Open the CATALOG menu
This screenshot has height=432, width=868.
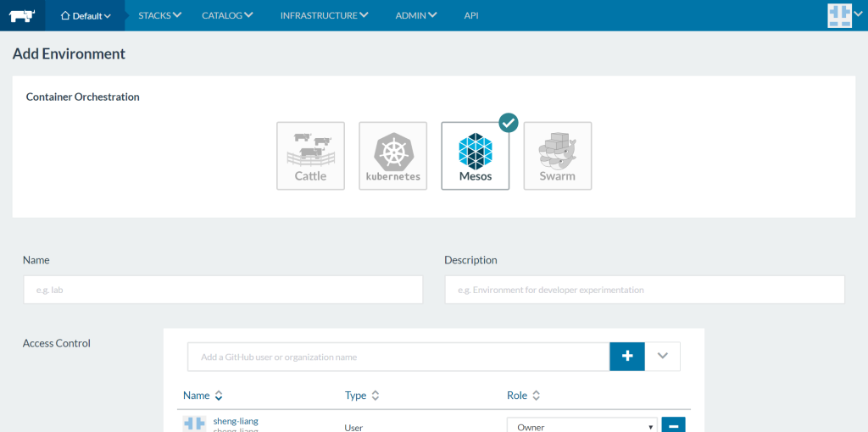(x=227, y=15)
